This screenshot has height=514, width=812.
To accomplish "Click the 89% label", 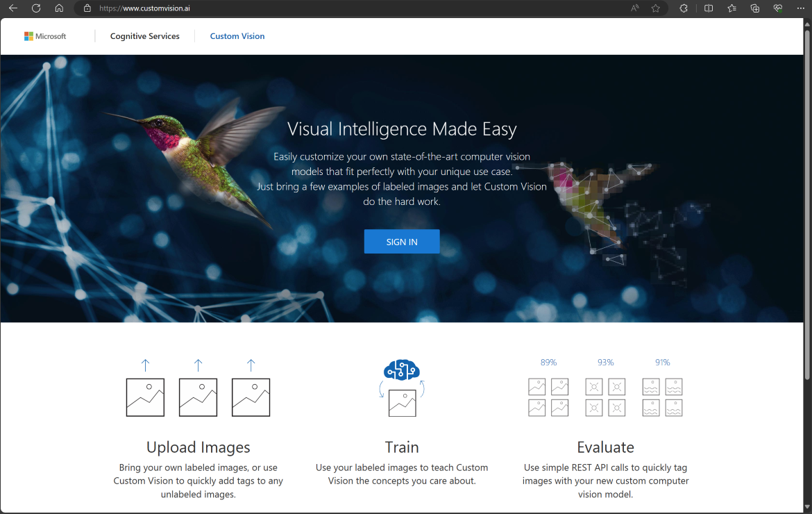I will 548,362.
